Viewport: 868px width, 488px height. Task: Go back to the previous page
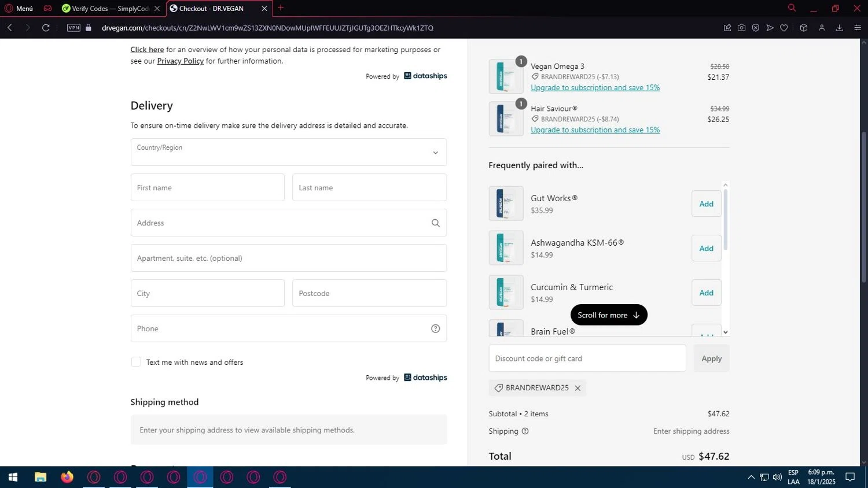10,28
